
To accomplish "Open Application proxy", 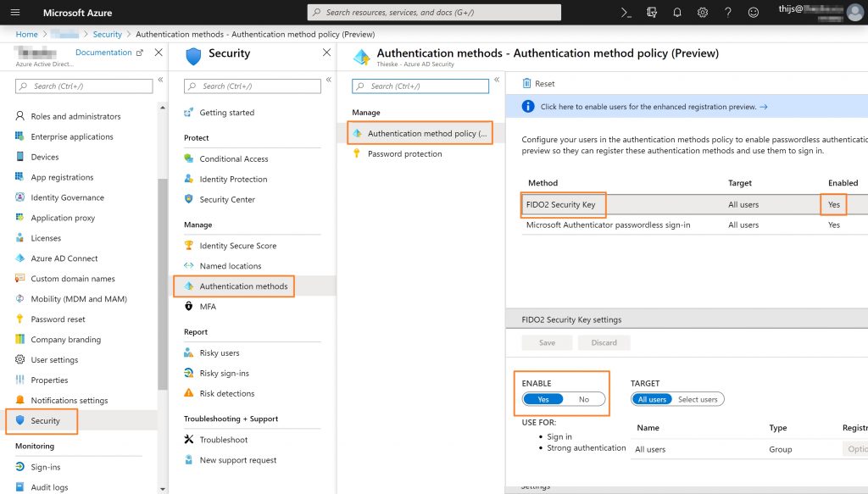I will 63,218.
